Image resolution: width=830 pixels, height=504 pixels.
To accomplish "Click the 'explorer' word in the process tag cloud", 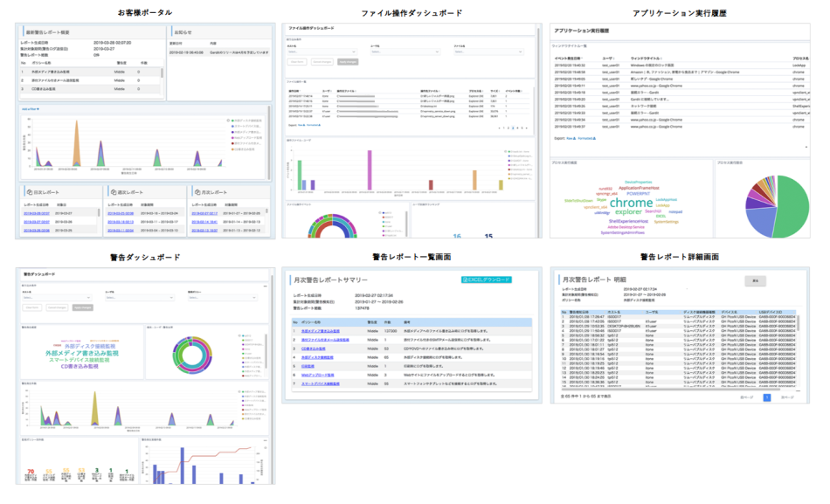I will tap(628, 211).
